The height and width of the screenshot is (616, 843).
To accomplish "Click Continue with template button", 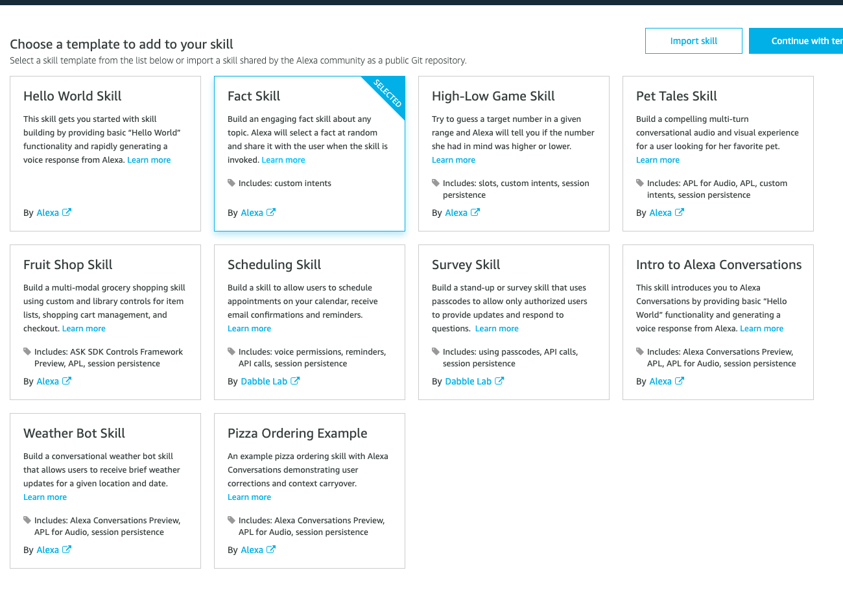I will click(796, 41).
